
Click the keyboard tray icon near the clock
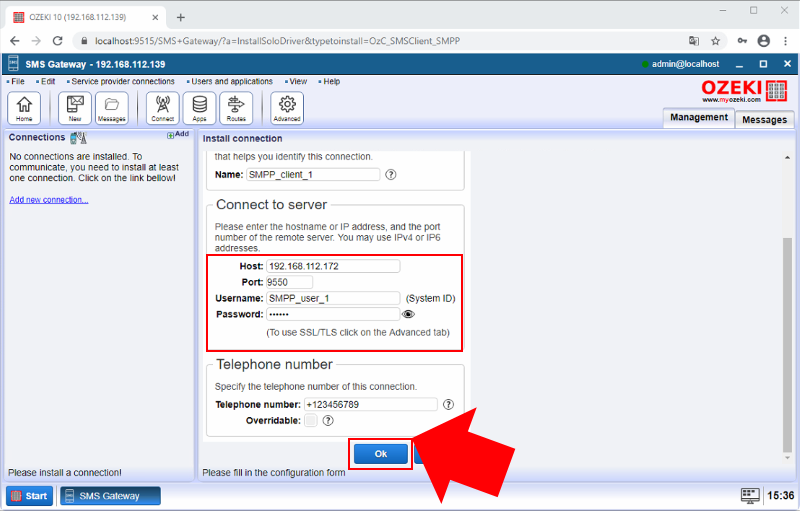click(x=750, y=495)
